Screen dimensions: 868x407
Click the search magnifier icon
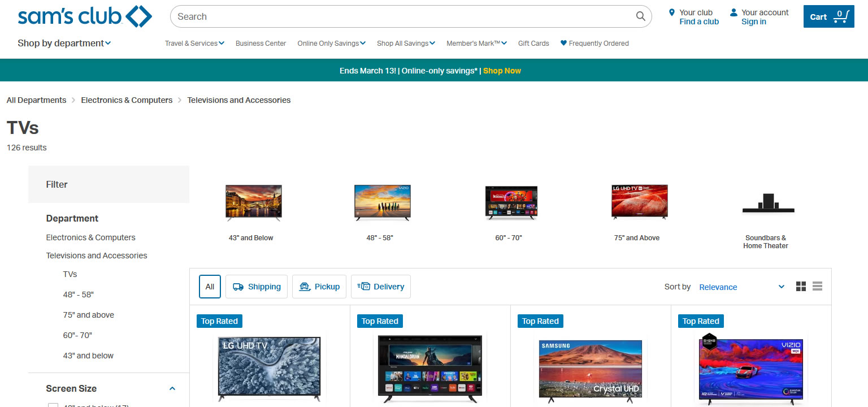(640, 16)
